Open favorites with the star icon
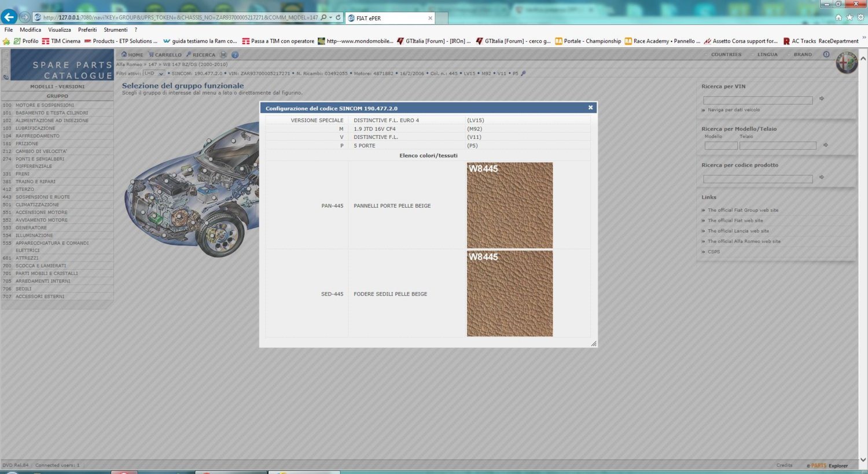Screen dimensions: 868x474 tap(849, 17)
